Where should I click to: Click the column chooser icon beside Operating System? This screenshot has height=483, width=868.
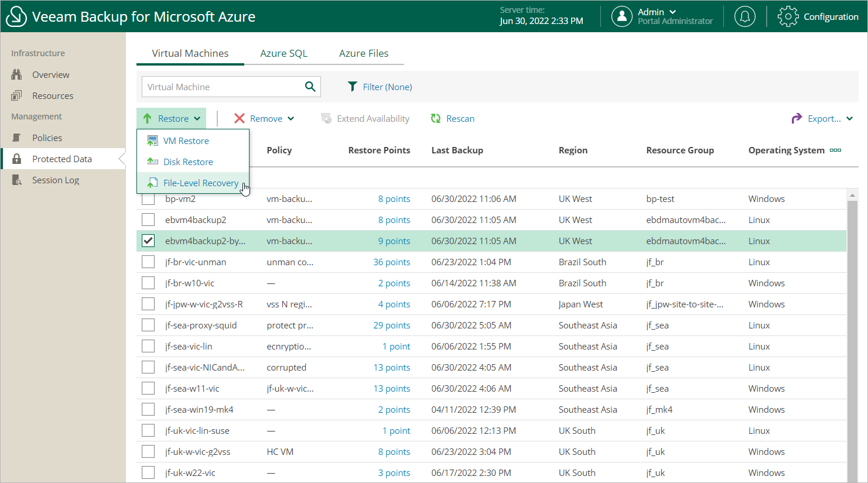tap(835, 150)
